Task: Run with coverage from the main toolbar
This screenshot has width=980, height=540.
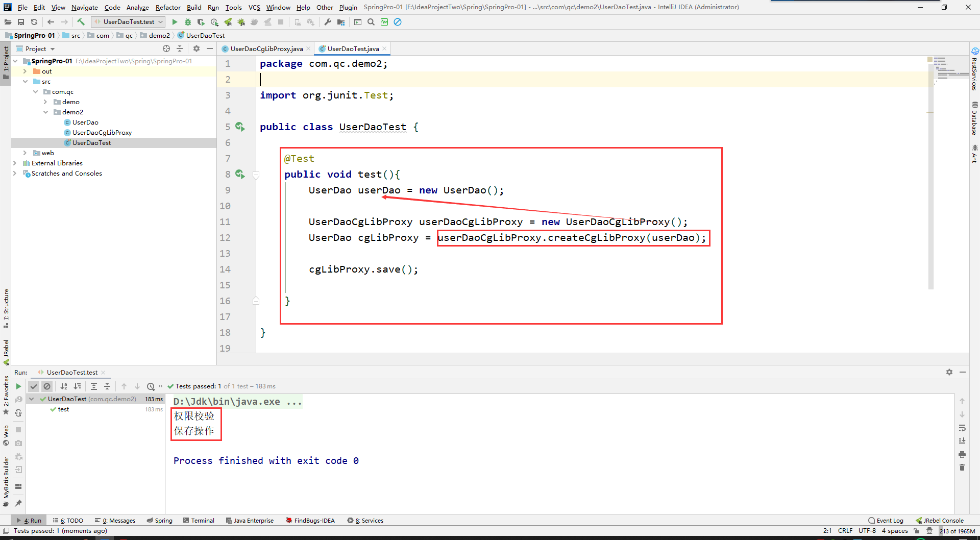Action: pyautogui.click(x=201, y=22)
